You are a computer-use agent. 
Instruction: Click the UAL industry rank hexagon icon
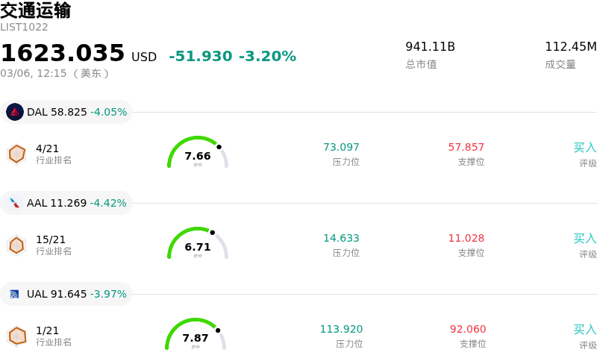(16, 336)
